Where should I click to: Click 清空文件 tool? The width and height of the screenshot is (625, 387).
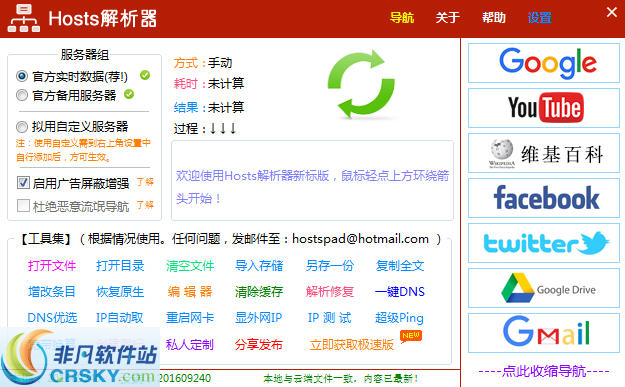tap(190, 265)
